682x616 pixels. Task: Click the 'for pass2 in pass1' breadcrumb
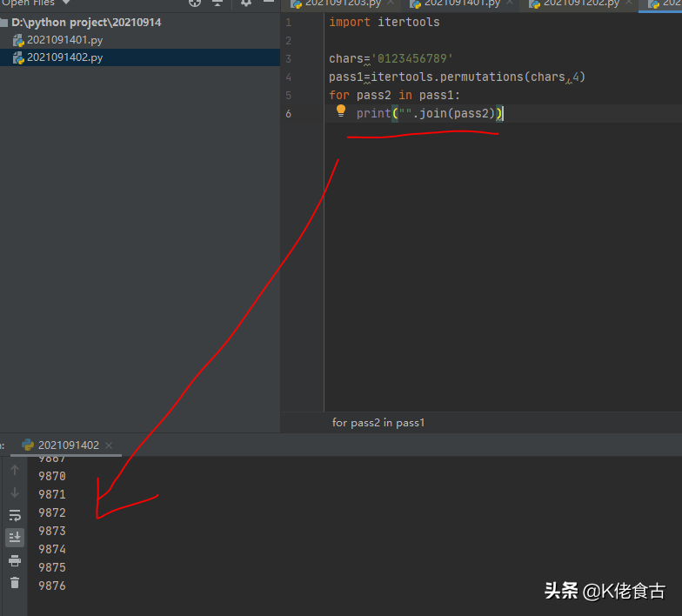tap(378, 423)
